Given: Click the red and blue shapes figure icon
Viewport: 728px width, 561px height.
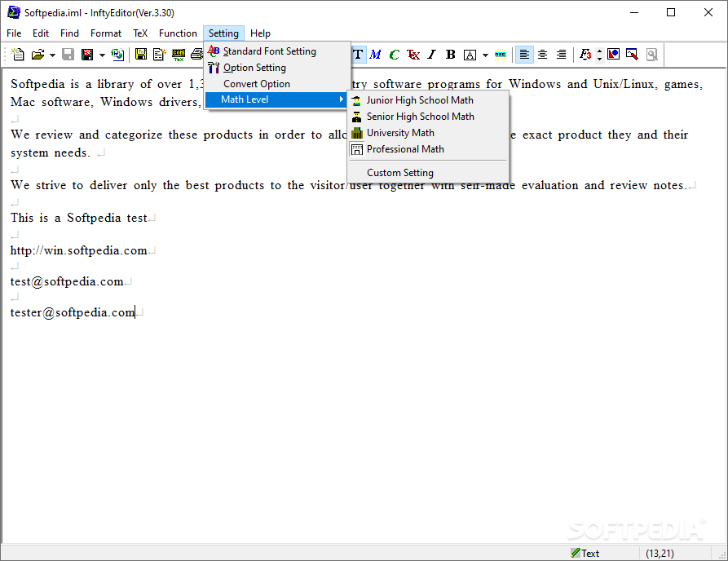Looking at the screenshot, I should tap(613, 55).
